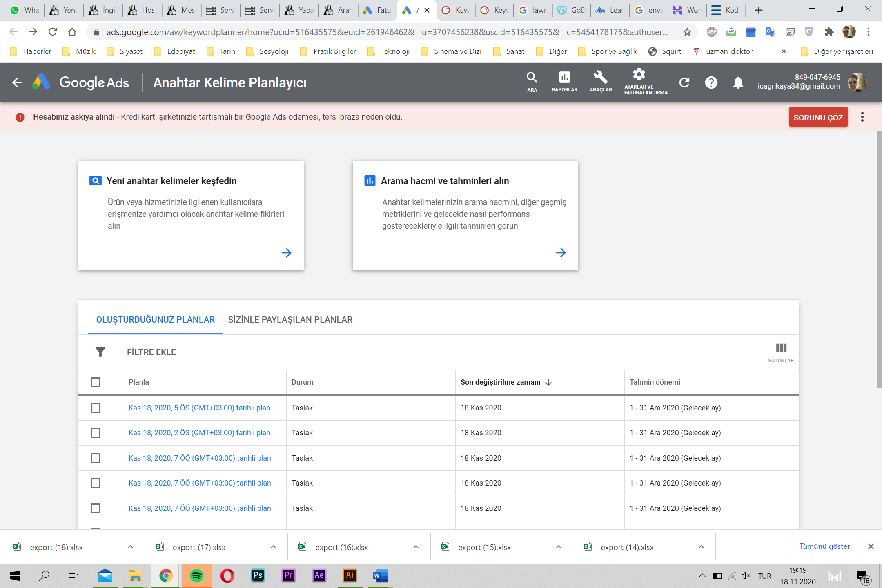Launch Photoshop from the taskbar
The width and height of the screenshot is (882, 588).
click(x=258, y=576)
